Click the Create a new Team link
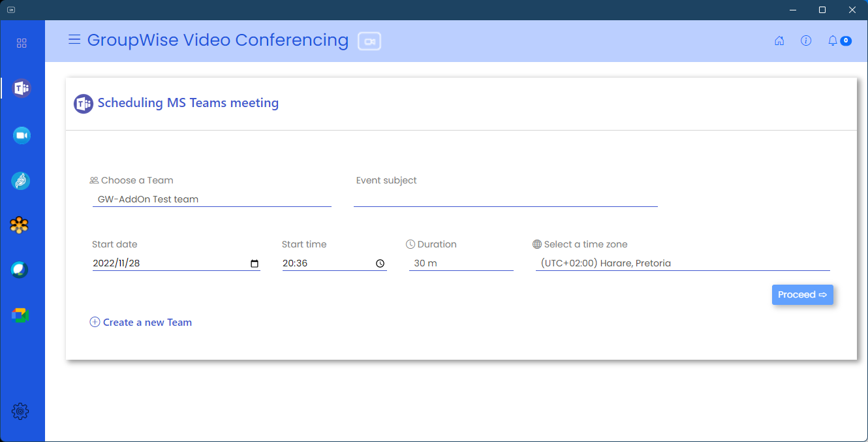This screenshot has height=442, width=868. point(141,322)
